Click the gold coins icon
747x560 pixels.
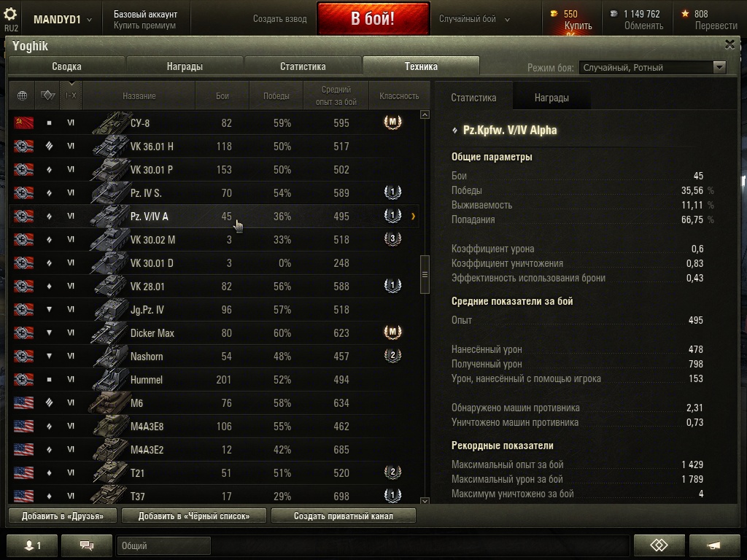pos(554,14)
